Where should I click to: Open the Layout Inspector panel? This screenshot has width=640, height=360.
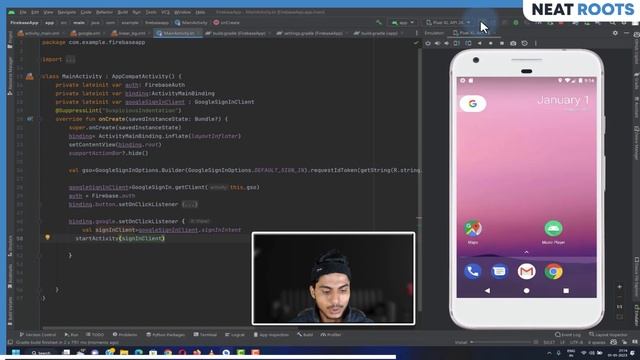[608, 335]
